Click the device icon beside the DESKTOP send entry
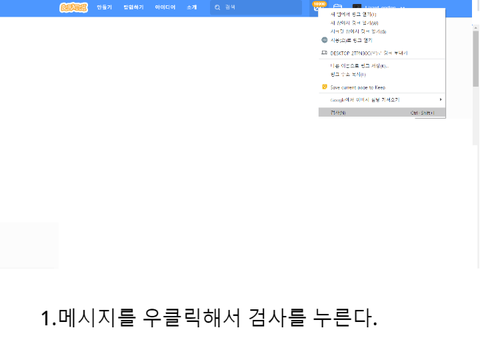480x360 pixels. tap(324, 53)
